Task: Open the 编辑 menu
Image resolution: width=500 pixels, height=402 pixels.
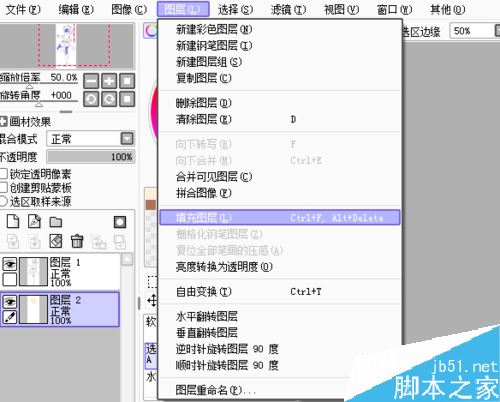Action: click(76, 9)
